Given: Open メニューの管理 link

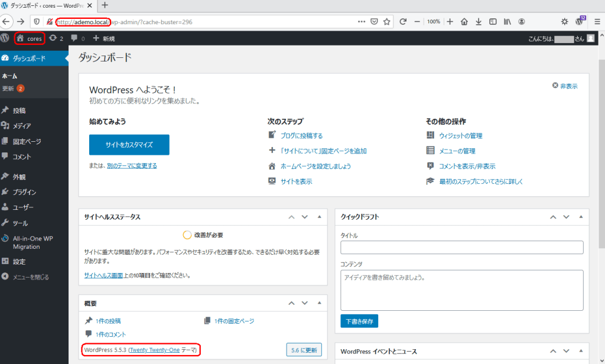Looking at the screenshot, I should pyautogui.click(x=457, y=151).
